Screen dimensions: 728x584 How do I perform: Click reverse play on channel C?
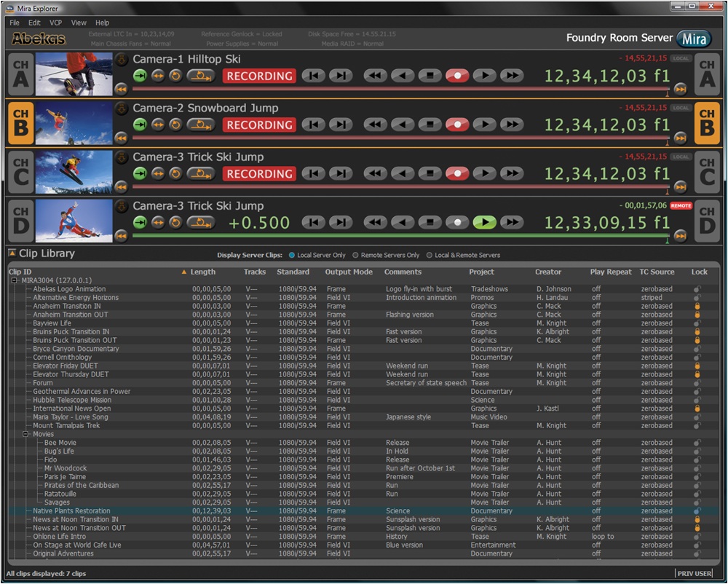(x=403, y=173)
